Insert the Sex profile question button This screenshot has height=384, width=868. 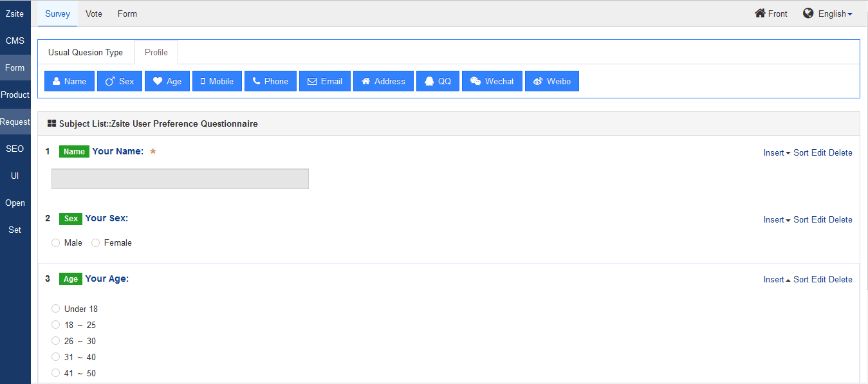click(120, 81)
